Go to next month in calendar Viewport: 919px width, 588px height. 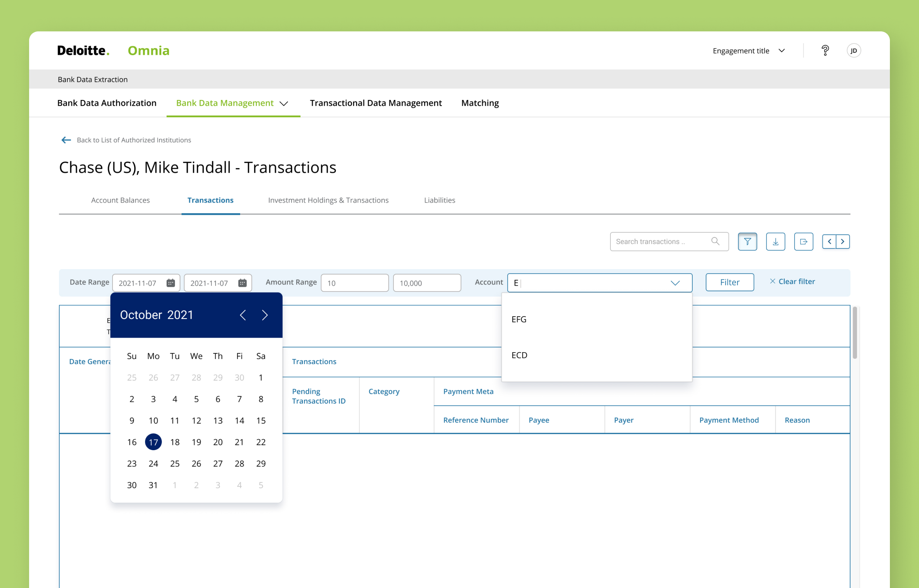(265, 315)
